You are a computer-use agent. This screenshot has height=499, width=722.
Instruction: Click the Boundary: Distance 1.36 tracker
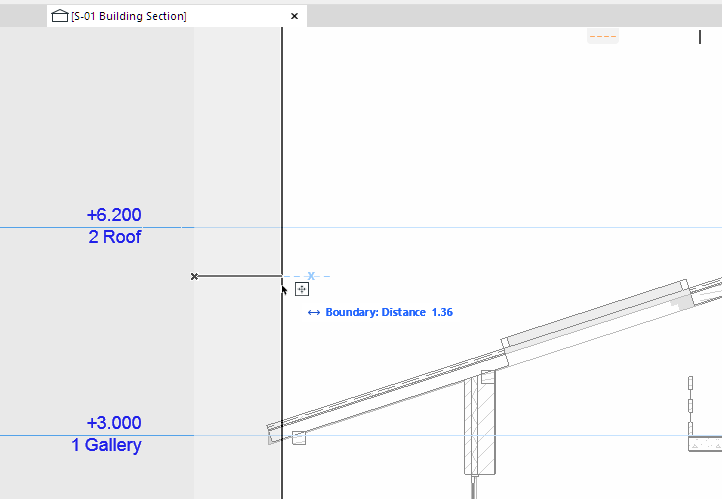380,312
